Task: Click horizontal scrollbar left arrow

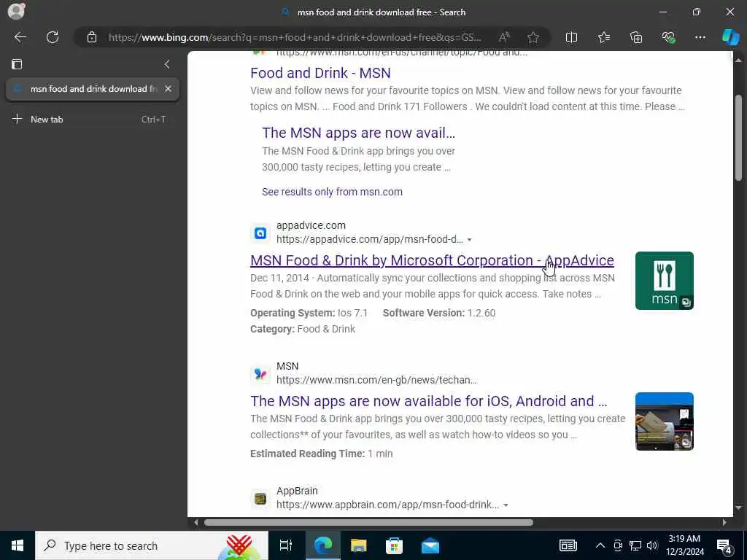Action: coord(196,522)
